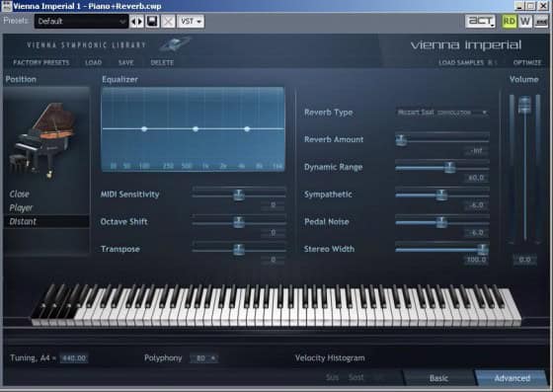The image size is (553, 392).
Task: Click SAVE preset menu item
Action: [126, 63]
